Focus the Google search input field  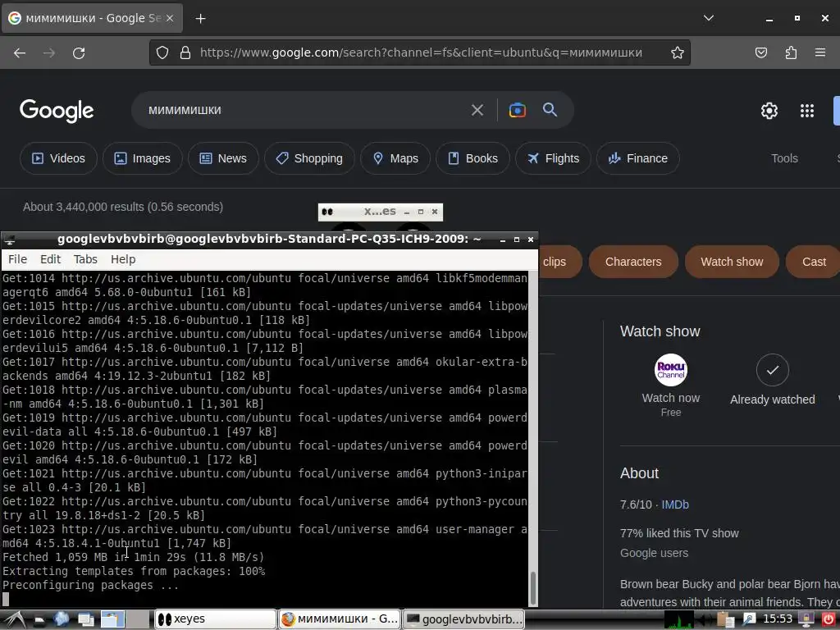click(305, 110)
